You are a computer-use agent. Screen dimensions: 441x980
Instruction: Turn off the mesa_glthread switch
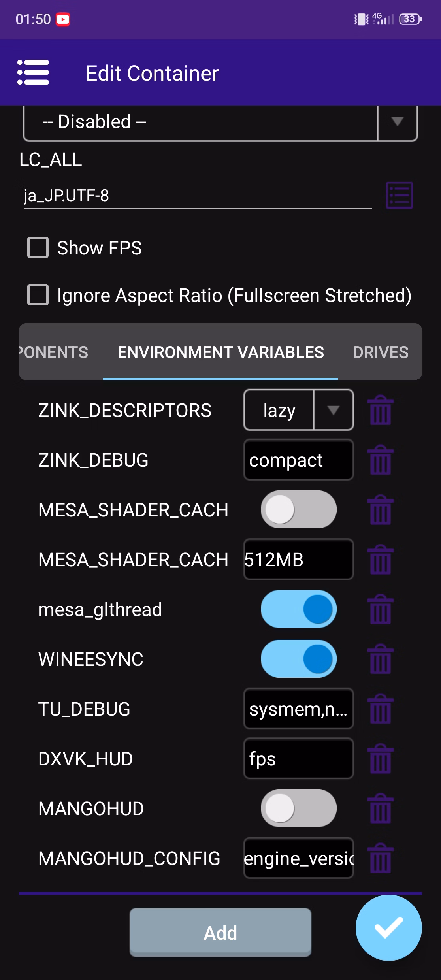(298, 609)
